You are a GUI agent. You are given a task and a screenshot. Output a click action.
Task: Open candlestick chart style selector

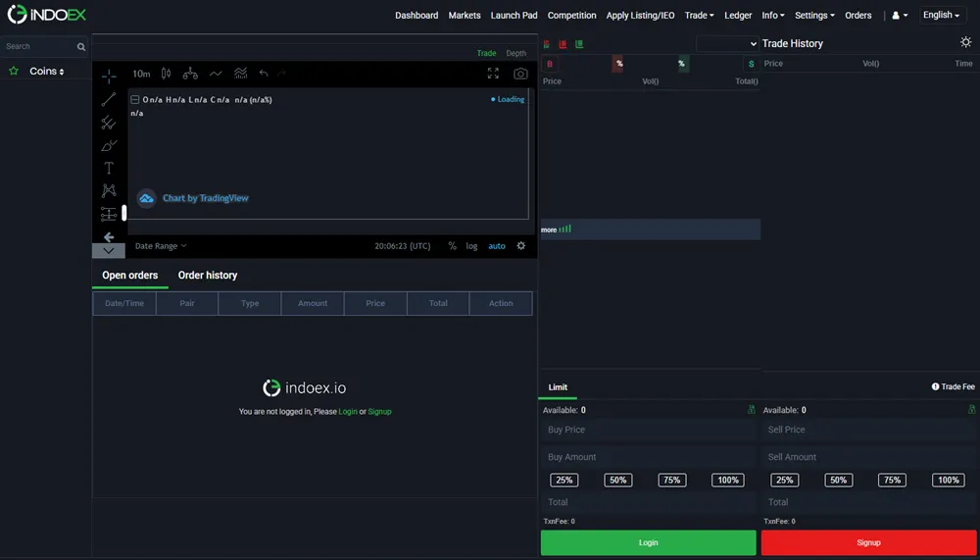[x=166, y=74]
